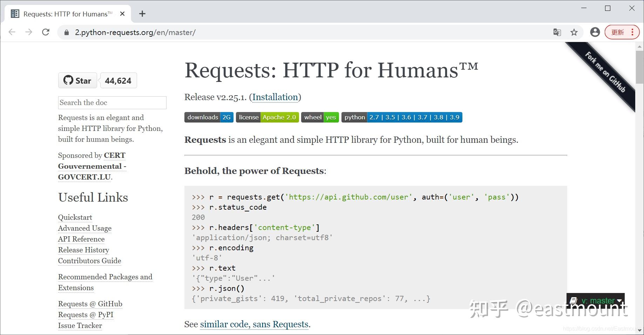Bookmark this page with the star icon
The height and width of the screenshot is (335, 644).
(x=574, y=32)
